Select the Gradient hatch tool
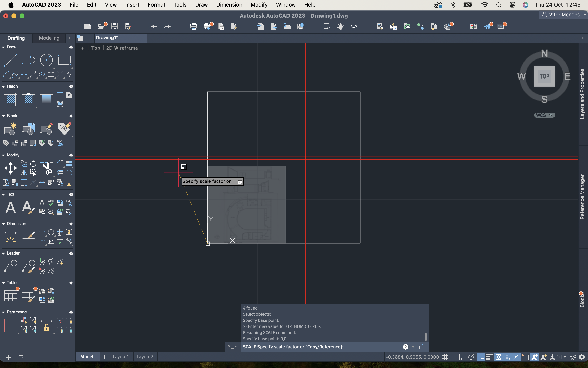 (x=46, y=99)
